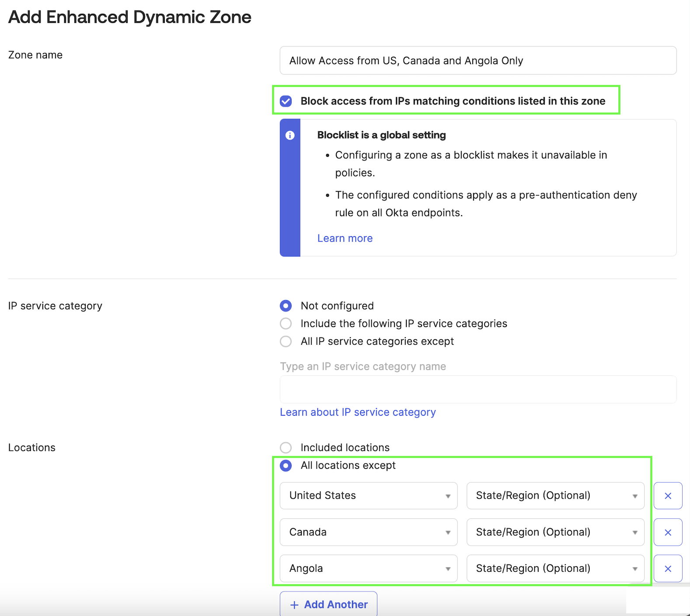Select All locations except radio option

286,465
